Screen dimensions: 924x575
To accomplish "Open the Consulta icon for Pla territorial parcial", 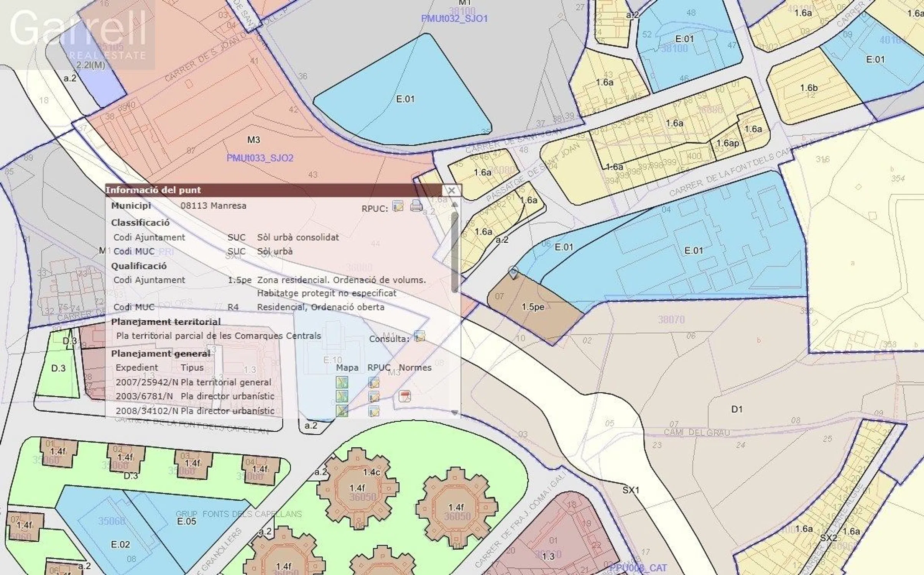I will pos(419,337).
